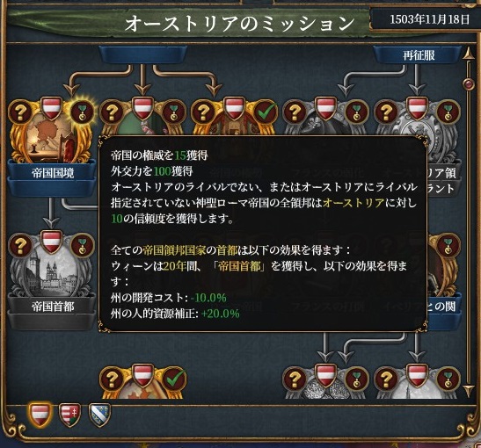
Task: Click the 帝国国境 mission name banner
Action: (x=53, y=173)
